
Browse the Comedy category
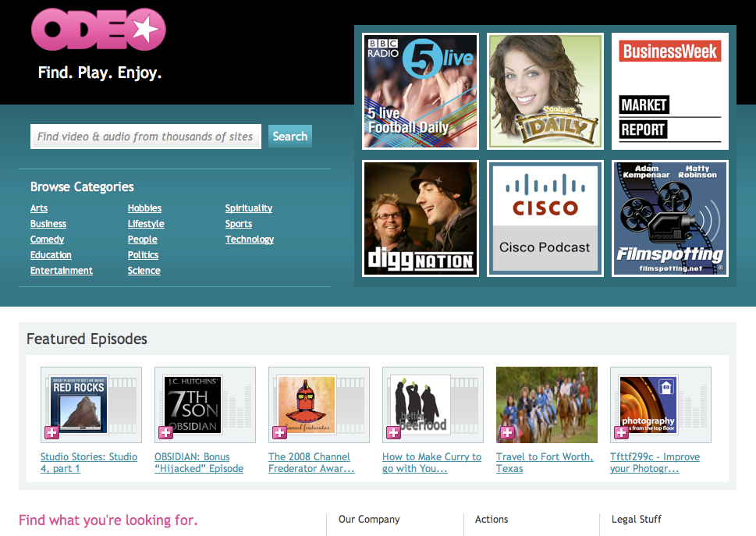48,240
